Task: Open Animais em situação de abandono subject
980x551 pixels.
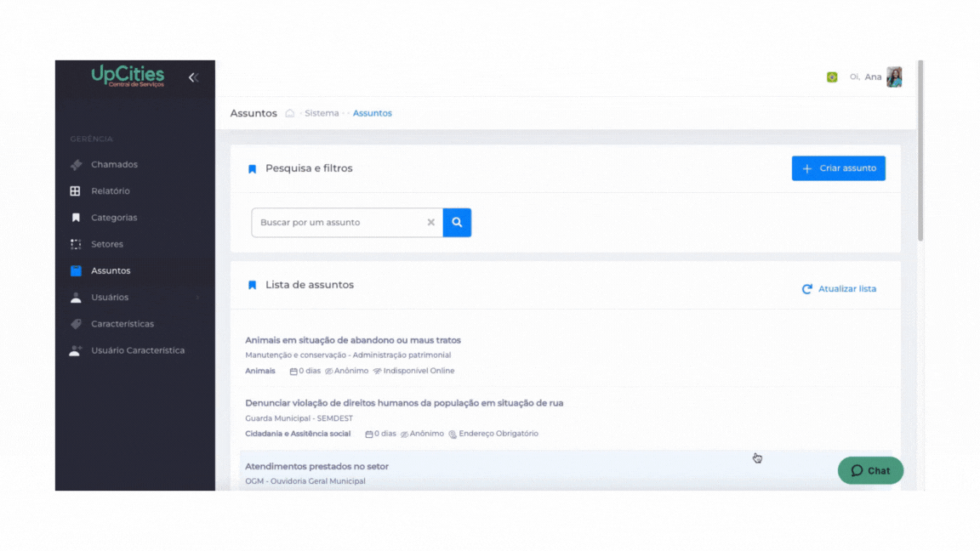Action: (352, 340)
